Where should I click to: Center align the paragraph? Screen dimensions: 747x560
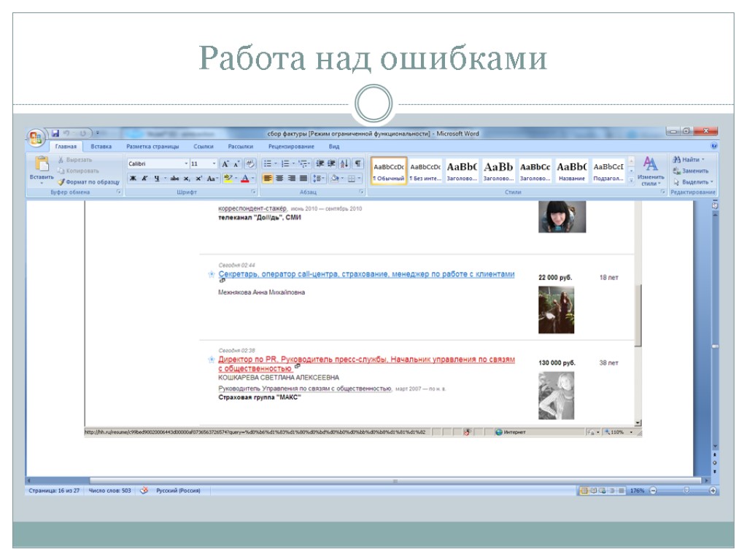[279, 179]
